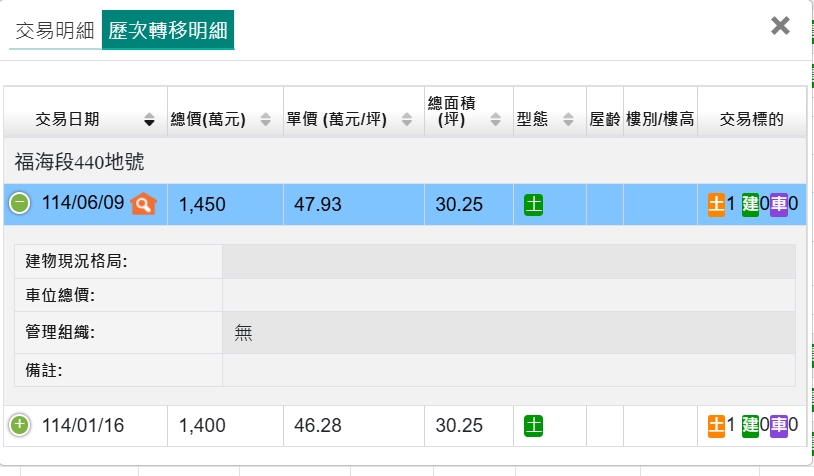Viewport: 814px width, 476px height.
Task: Collapse the 114/06/09 transaction details
Action: click(x=19, y=204)
